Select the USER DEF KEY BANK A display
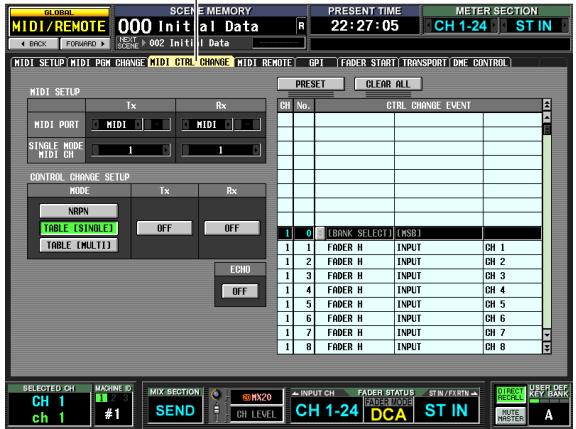The height and width of the screenshot is (429, 576). [548, 414]
